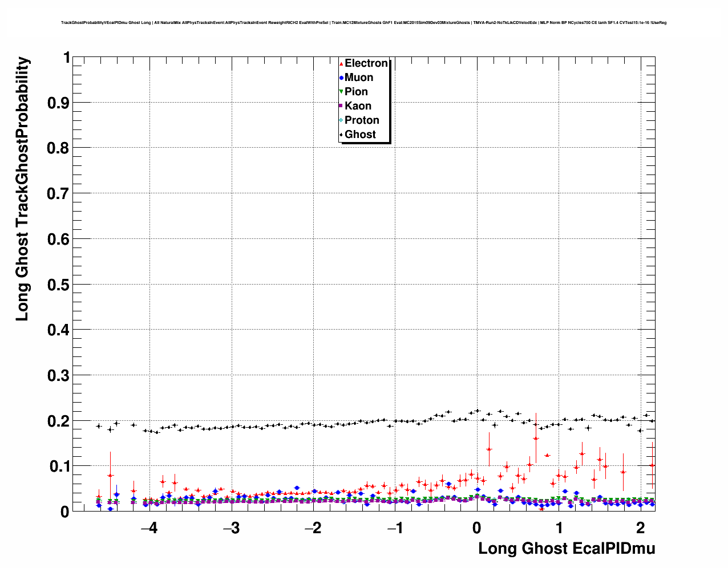Select the Ghost legend label
This screenshot has width=728, height=568.
[360, 135]
